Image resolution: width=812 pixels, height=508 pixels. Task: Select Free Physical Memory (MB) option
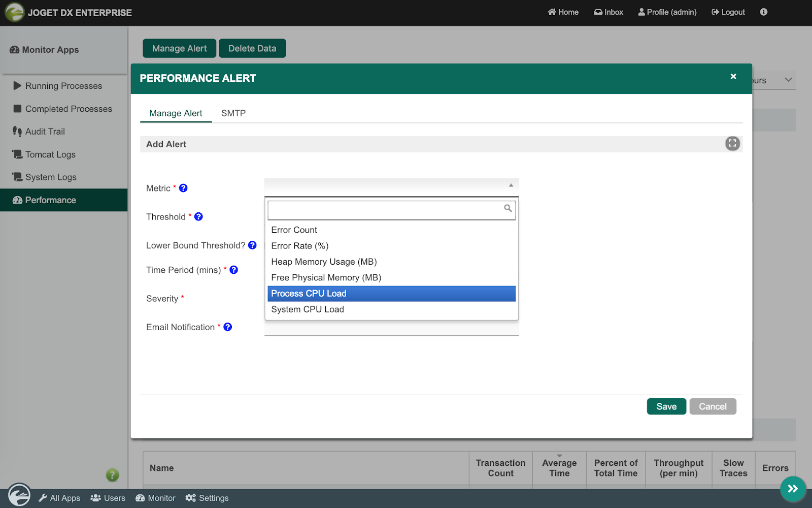(x=391, y=277)
